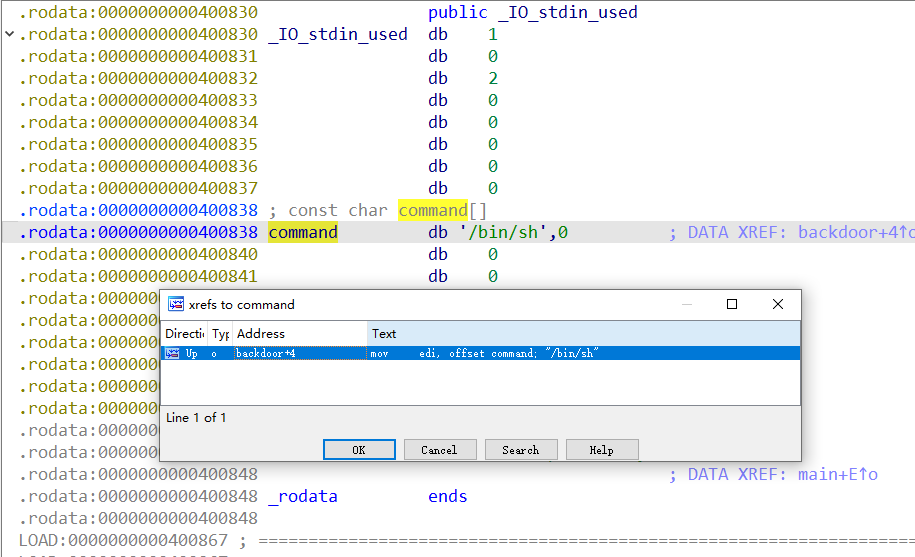Click the _IO_stdin_used label name
Image resolution: width=915 pixels, height=557 pixels.
(337, 35)
